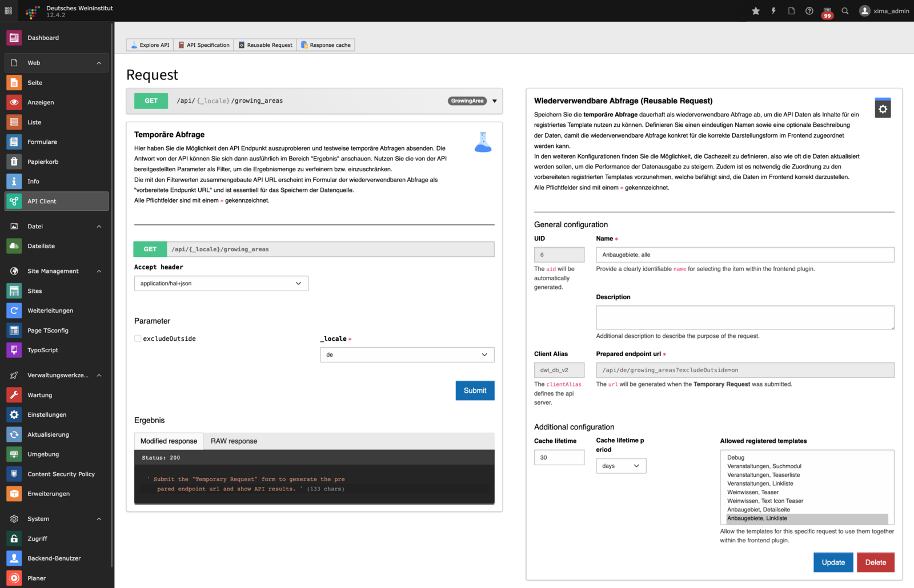914x588 pixels.
Task: Click the gear icon in Reusable Request panel
Action: 883,108
